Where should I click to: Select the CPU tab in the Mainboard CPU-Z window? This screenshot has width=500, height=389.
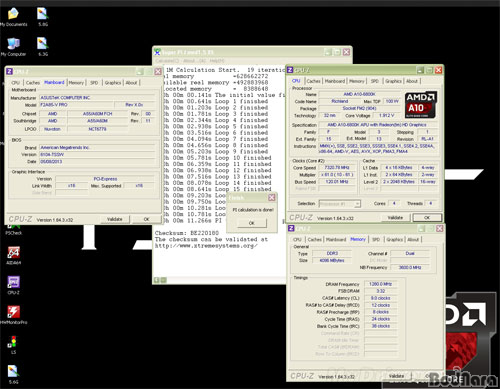pyautogui.click(x=16, y=83)
